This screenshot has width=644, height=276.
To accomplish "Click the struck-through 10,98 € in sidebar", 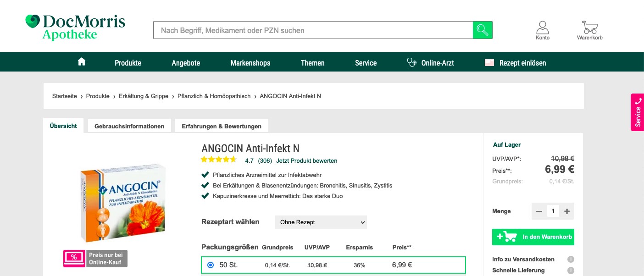I will pyautogui.click(x=563, y=159).
